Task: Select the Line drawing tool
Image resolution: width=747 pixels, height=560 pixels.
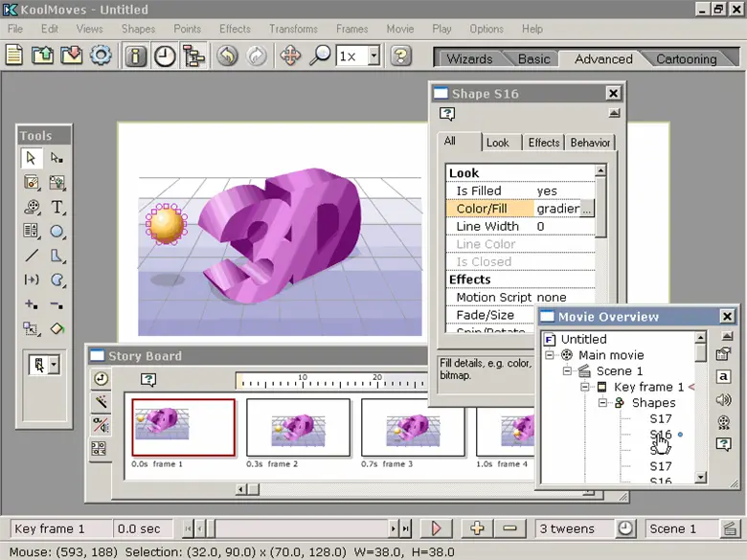Action: (32, 256)
